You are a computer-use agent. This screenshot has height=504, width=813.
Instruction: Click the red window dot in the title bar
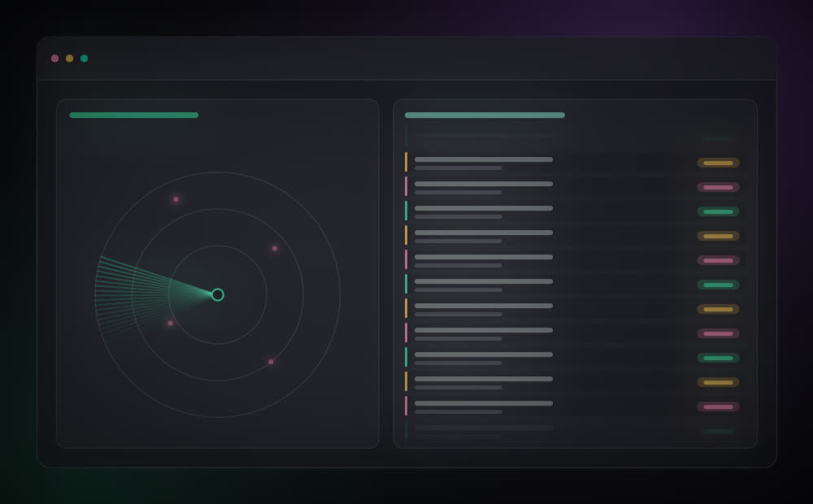(55, 58)
